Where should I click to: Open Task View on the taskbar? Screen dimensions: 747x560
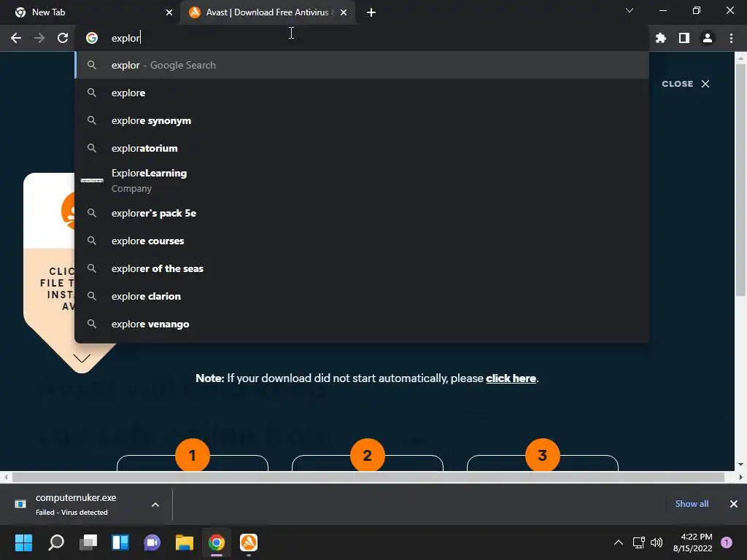(88, 542)
